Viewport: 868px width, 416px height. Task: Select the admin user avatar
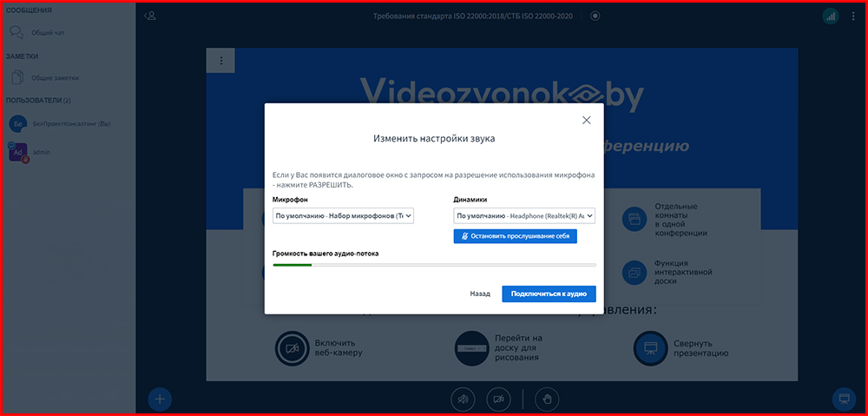(17, 152)
